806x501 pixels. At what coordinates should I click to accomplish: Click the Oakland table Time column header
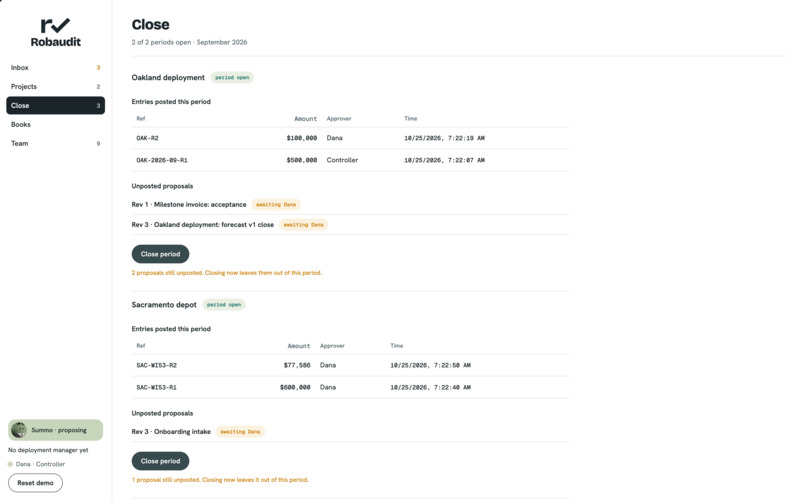[x=411, y=119]
